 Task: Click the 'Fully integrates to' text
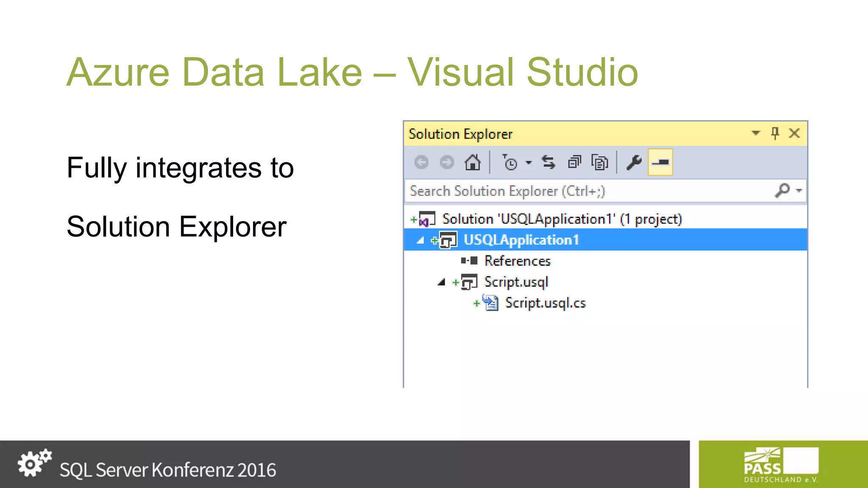180,168
